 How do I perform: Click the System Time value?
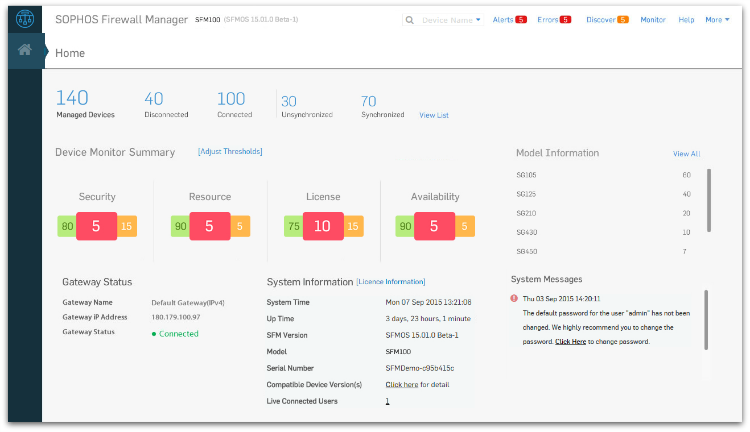click(428, 302)
